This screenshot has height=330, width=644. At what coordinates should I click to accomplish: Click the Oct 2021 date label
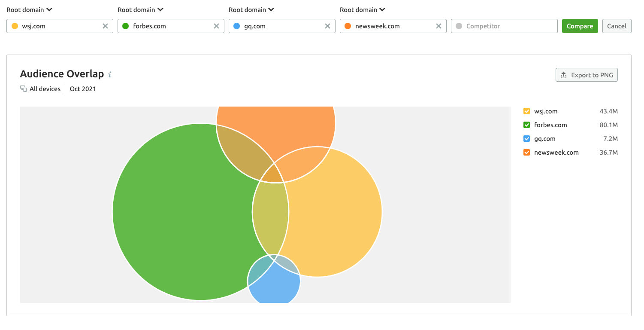coord(83,89)
